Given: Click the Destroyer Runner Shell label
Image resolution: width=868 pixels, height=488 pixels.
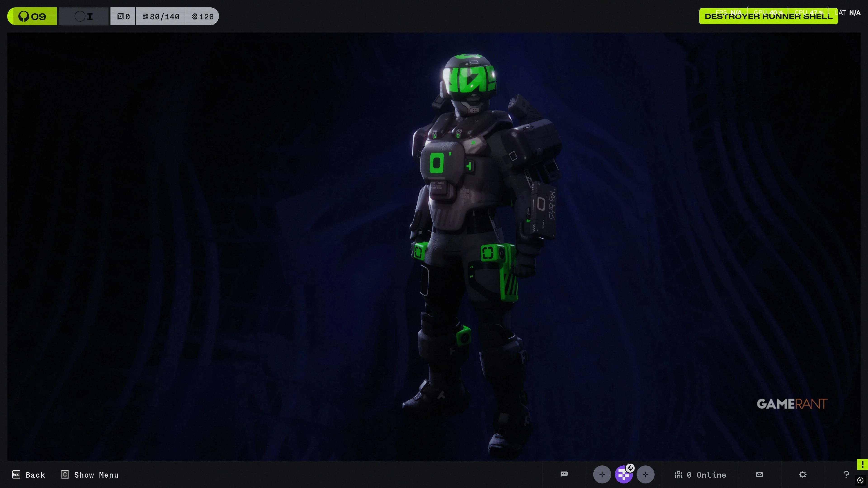Looking at the screenshot, I should 768,16.
